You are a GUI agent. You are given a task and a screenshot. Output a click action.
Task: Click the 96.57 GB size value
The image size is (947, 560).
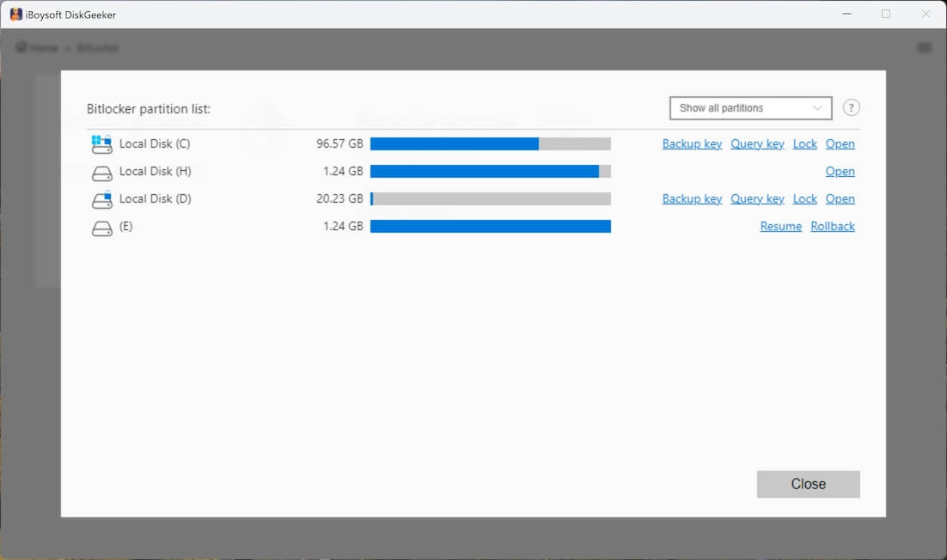pos(339,143)
